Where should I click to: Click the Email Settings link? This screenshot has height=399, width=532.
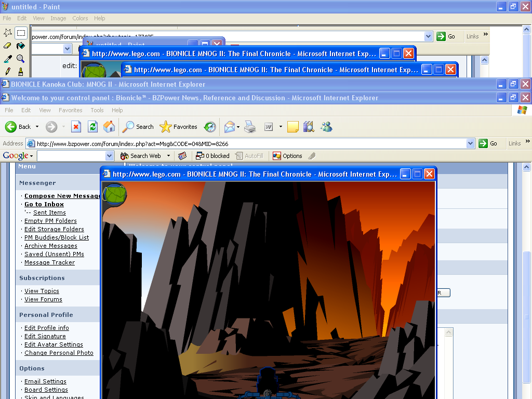click(x=46, y=382)
